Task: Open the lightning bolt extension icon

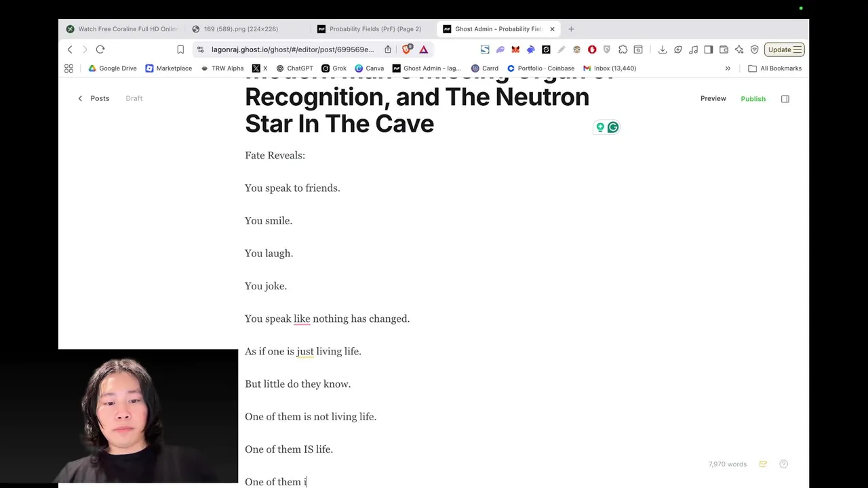Action: 678,49
